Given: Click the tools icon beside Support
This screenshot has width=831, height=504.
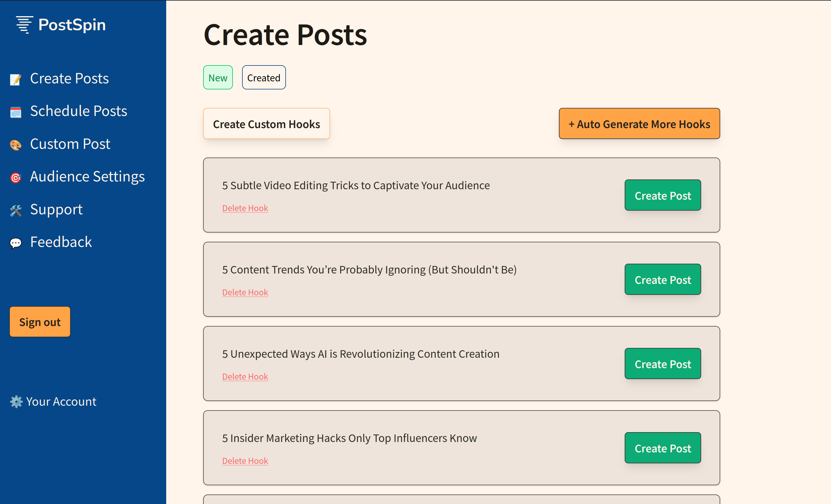Looking at the screenshot, I should [x=16, y=210].
